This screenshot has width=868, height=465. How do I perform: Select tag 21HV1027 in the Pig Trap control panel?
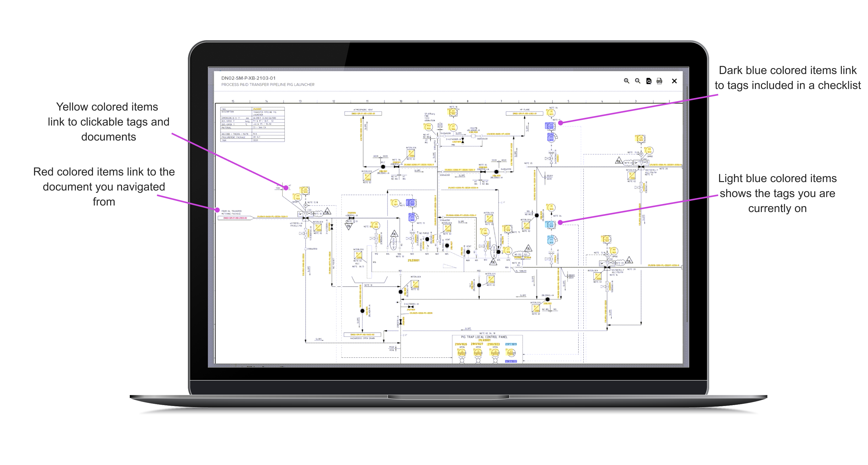point(477,344)
